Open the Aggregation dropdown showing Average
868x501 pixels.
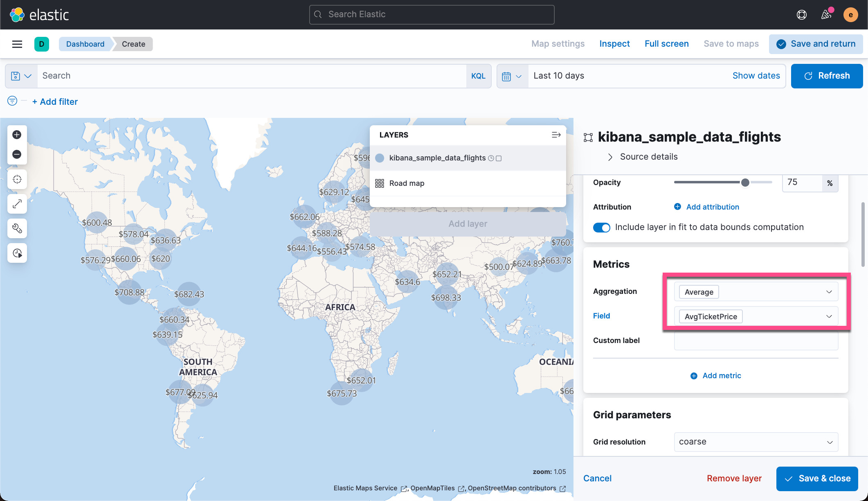(756, 291)
